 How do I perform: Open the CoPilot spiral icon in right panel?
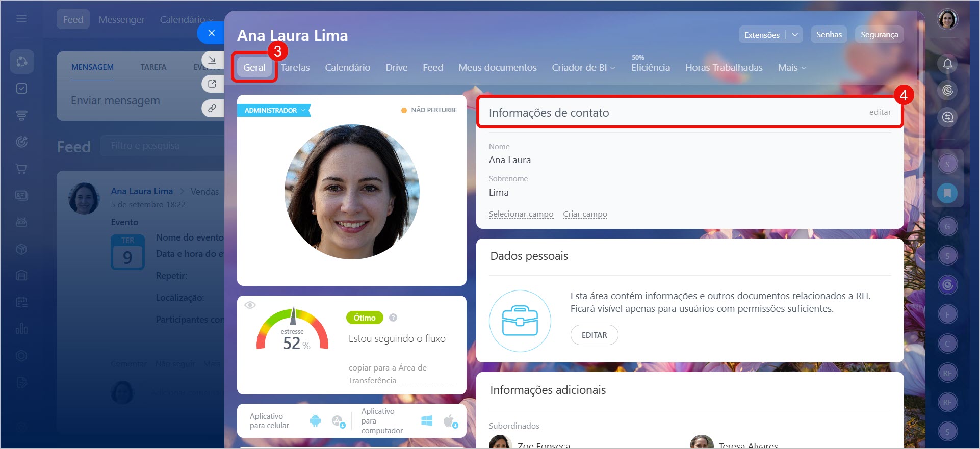coord(947,90)
